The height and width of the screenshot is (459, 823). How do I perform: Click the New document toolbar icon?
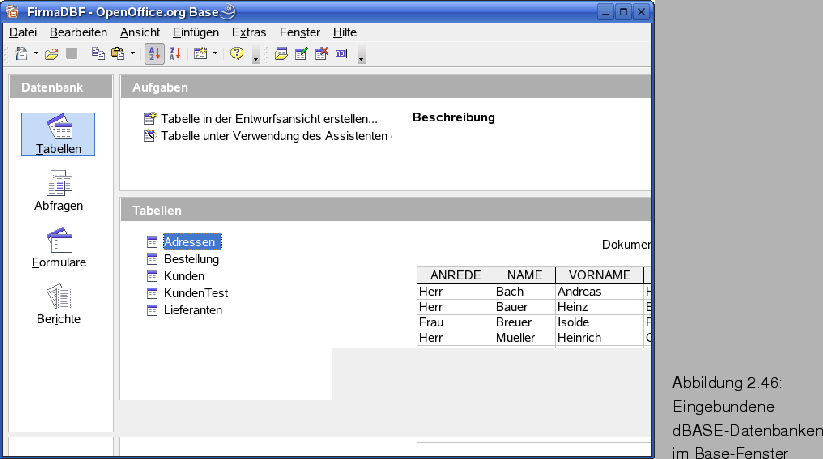(22, 54)
